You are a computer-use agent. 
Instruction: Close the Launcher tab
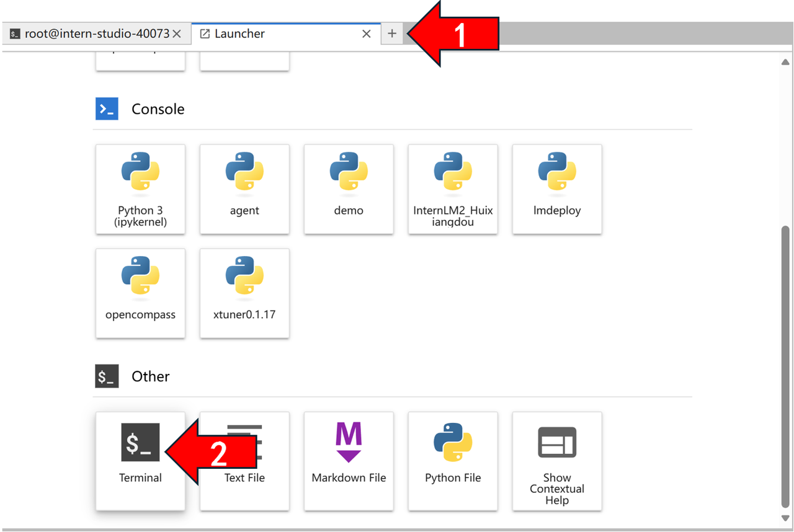point(367,34)
